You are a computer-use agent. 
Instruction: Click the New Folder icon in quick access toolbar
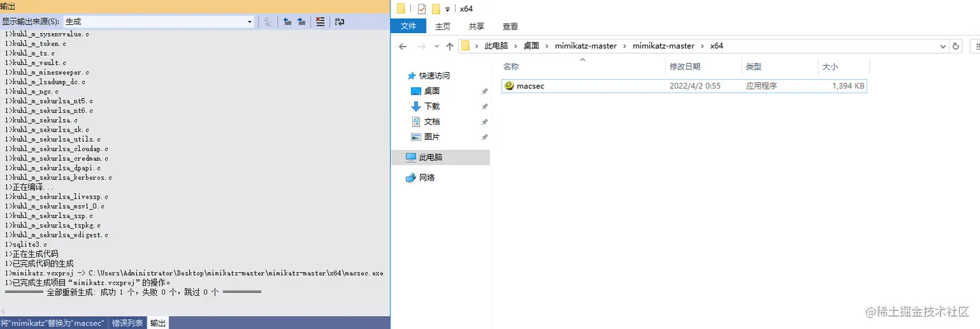point(436,8)
